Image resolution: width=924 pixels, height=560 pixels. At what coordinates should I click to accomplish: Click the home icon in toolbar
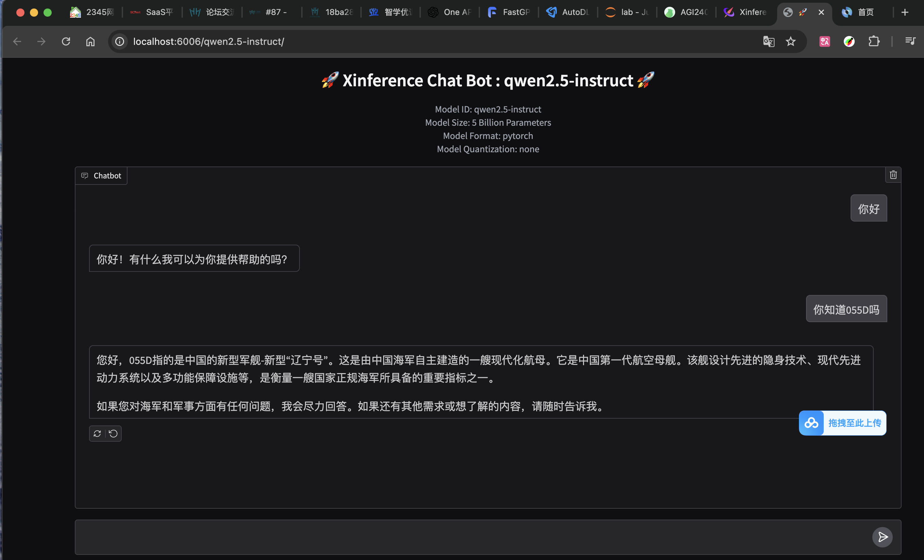click(90, 41)
